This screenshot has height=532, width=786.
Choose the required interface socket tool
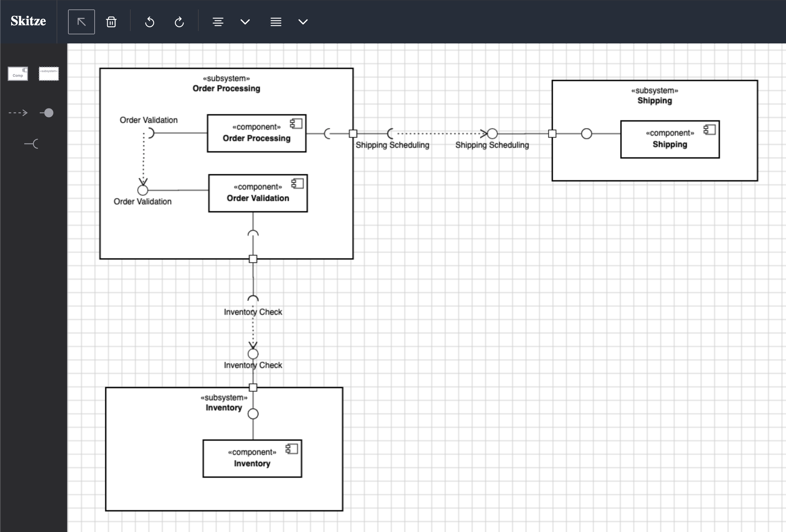click(x=31, y=144)
